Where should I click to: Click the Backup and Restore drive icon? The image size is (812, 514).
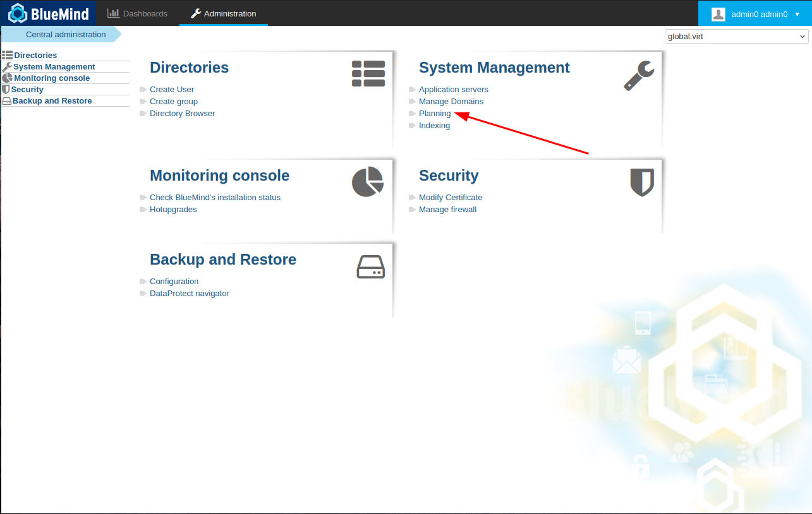pos(370,267)
